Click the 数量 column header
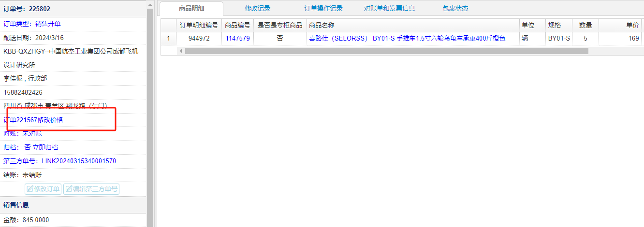644x227 pixels. click(x=585, y=25)
